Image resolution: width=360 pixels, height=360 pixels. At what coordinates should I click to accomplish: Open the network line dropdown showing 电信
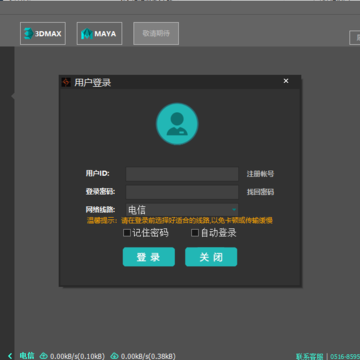pos(182,210)
